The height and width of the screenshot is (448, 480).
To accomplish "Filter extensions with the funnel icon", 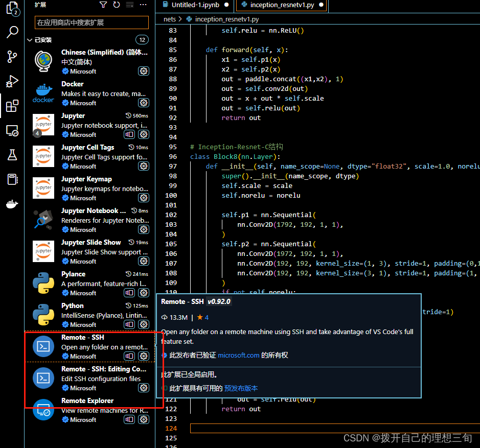I will point(103,5).
